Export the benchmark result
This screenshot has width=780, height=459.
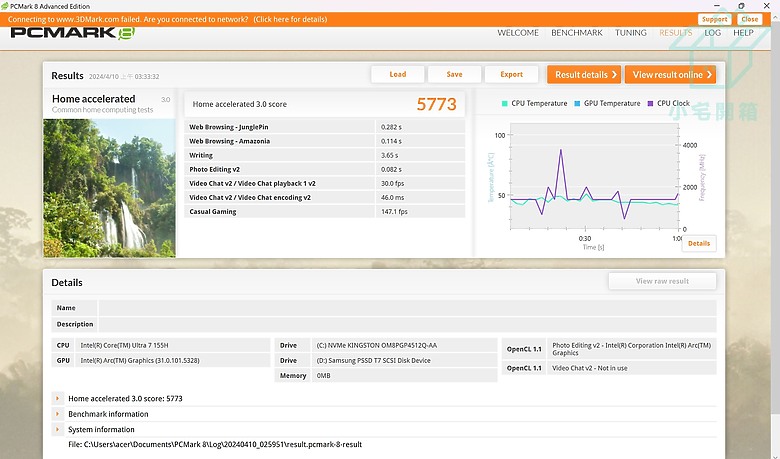click(511, 75)
